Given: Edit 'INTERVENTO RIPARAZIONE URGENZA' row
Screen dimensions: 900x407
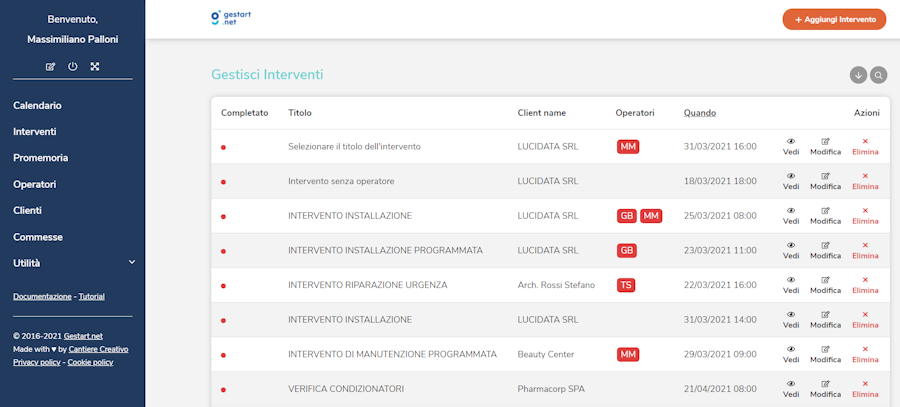Looking at the screenshot, I should point(825,285).
